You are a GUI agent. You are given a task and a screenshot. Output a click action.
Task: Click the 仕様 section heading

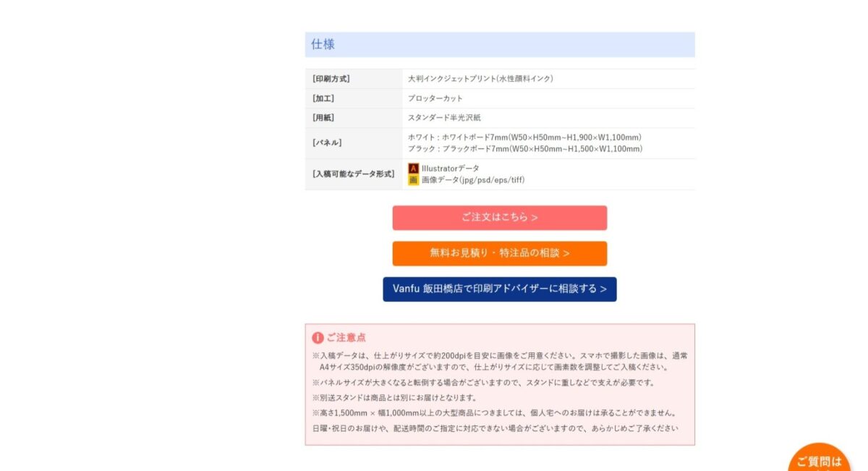pyautogui.click(x=323, y=44)
